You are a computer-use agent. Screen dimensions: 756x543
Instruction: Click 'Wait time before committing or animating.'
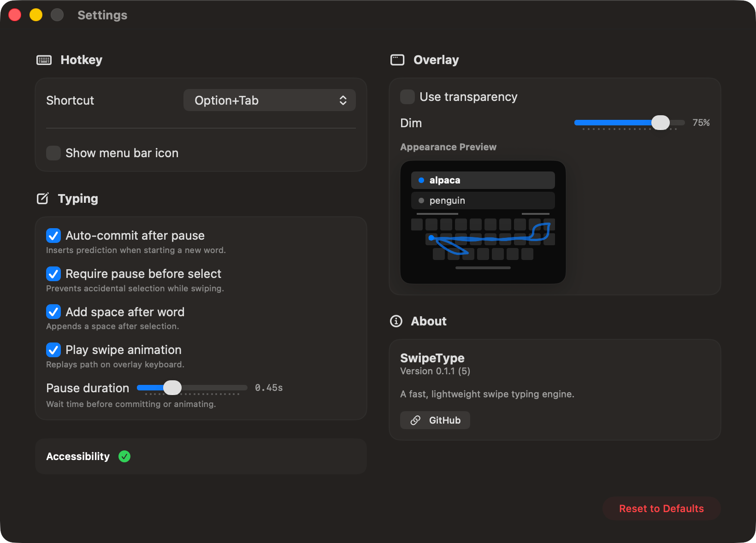pyautogui.click(x=131, y=404)
